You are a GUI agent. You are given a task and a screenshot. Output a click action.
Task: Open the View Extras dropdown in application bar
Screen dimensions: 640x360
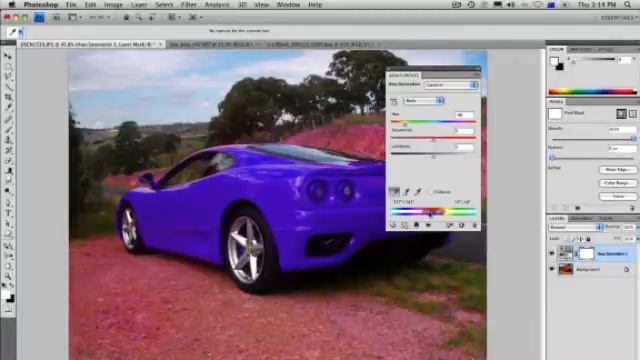[75, 18]
